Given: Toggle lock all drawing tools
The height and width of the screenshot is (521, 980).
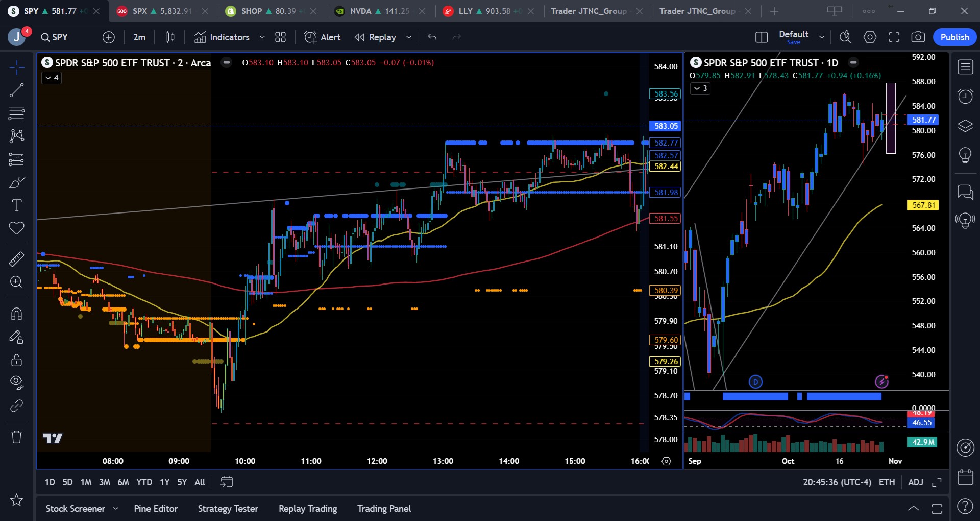Looking at the screenshot, I should click(x=16, y=360).
